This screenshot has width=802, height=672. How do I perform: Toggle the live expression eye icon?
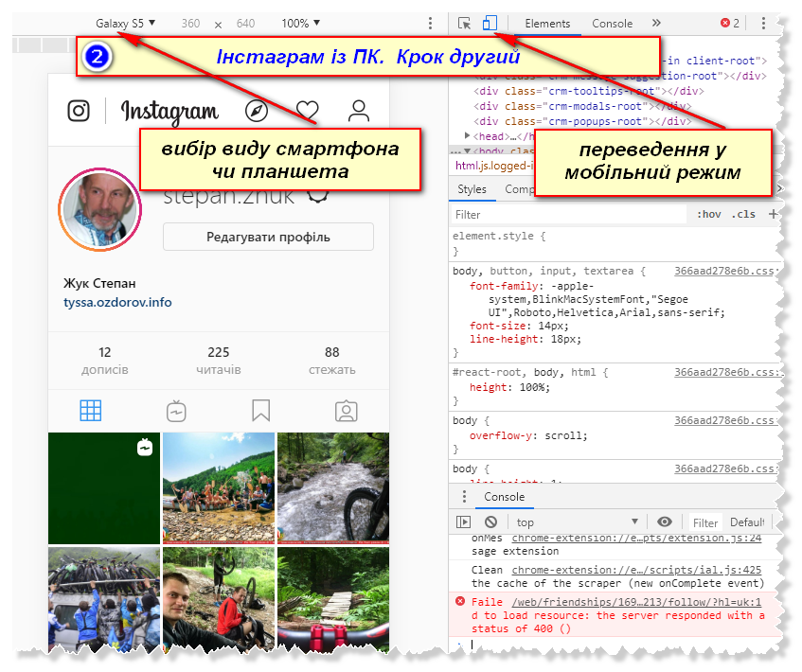(x=665, y=522)
